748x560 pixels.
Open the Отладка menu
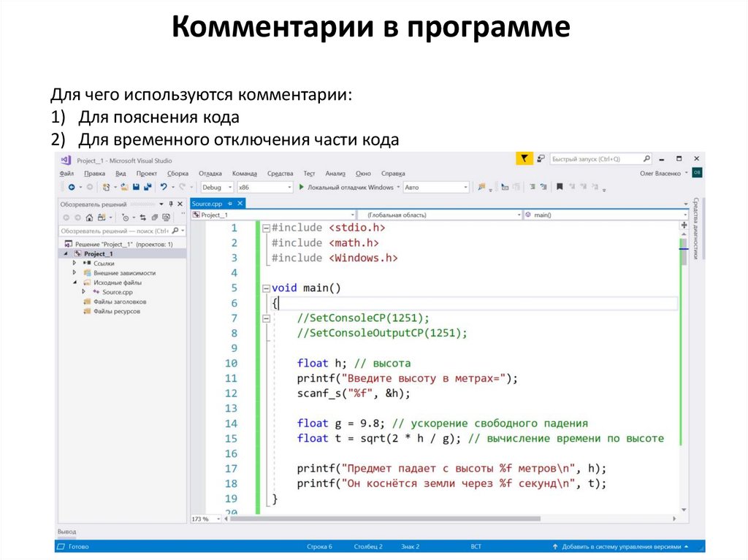pos(210,174)
